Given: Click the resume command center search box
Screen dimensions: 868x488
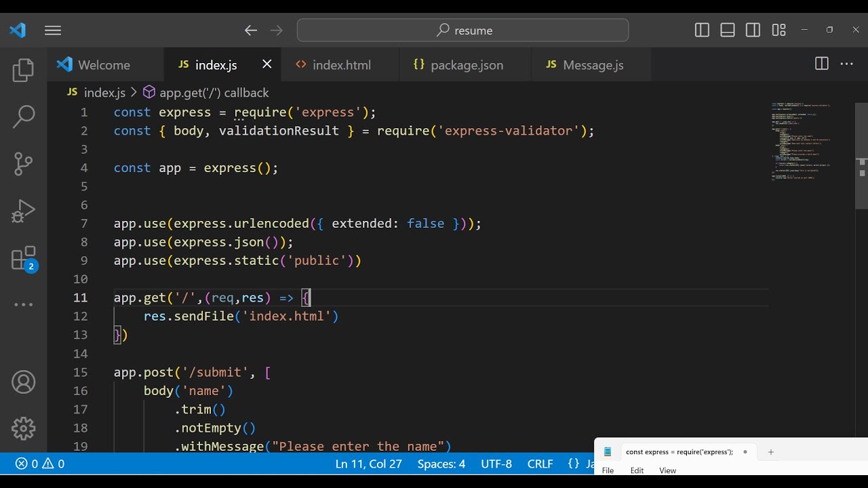Looking at the screenshot, I should (463, 30).
